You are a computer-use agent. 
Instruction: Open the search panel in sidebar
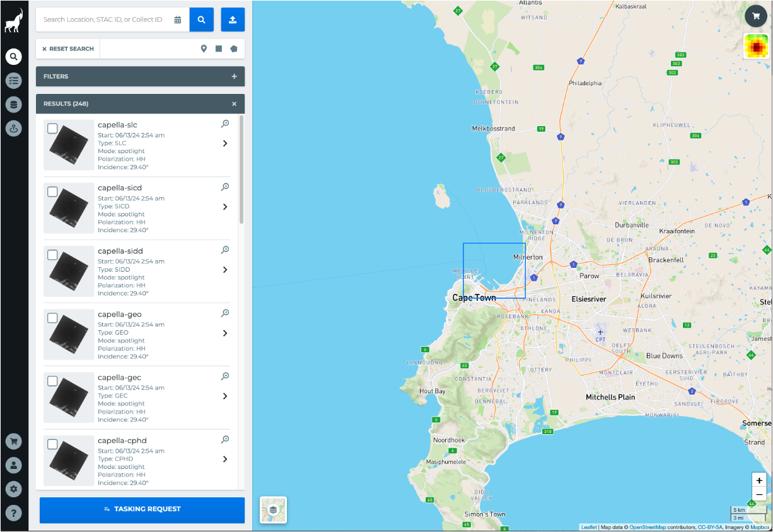14,57
